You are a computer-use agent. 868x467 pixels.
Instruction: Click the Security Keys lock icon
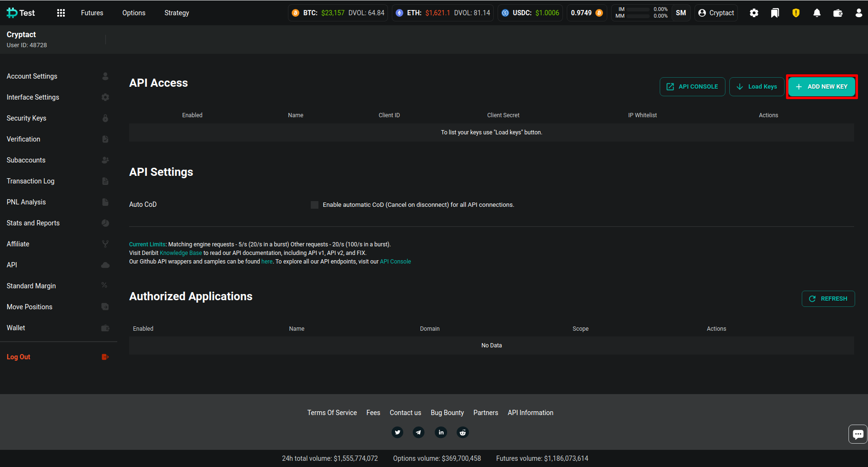pyautogui.click(x=105, y=118)
